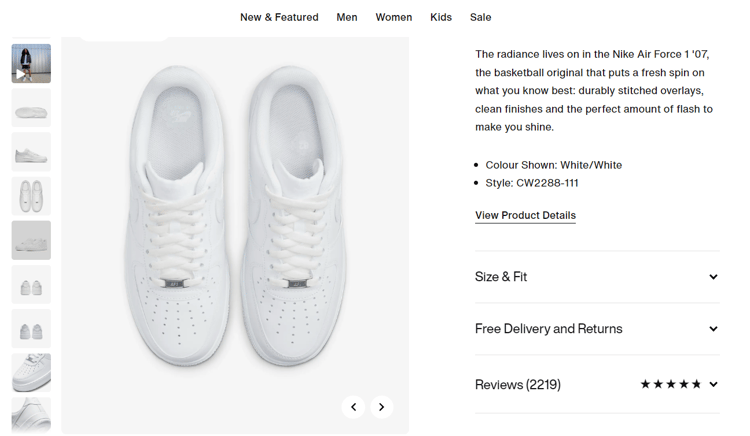
Task: Select the shoe sole view thumbnail
Action: point(31,108)
